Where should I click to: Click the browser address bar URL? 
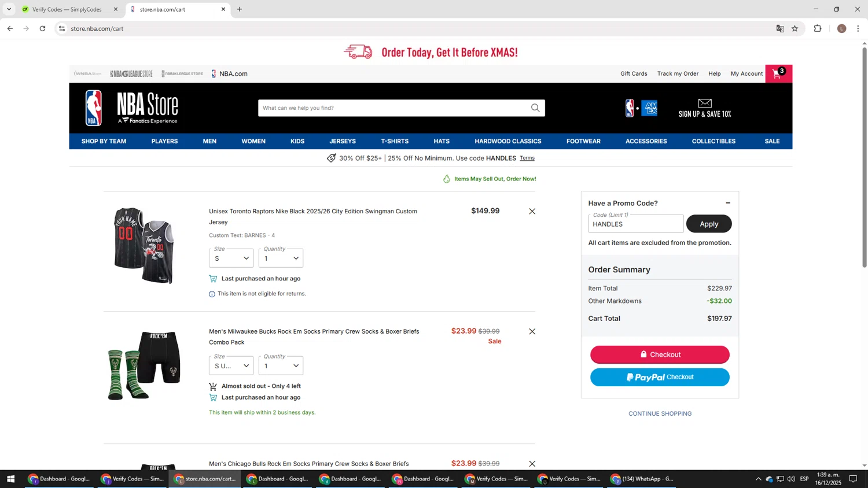point(97,28)
